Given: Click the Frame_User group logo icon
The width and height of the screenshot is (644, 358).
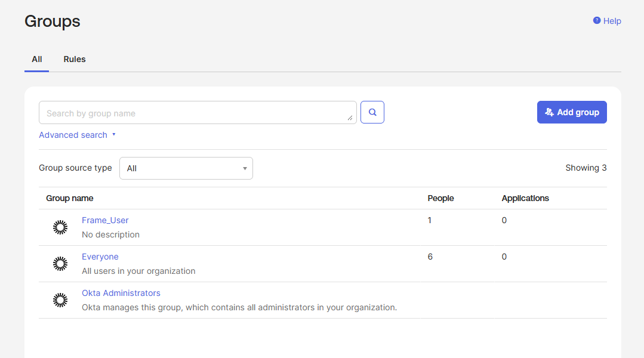Looking at the screenshot, I should tap(60, 227).
